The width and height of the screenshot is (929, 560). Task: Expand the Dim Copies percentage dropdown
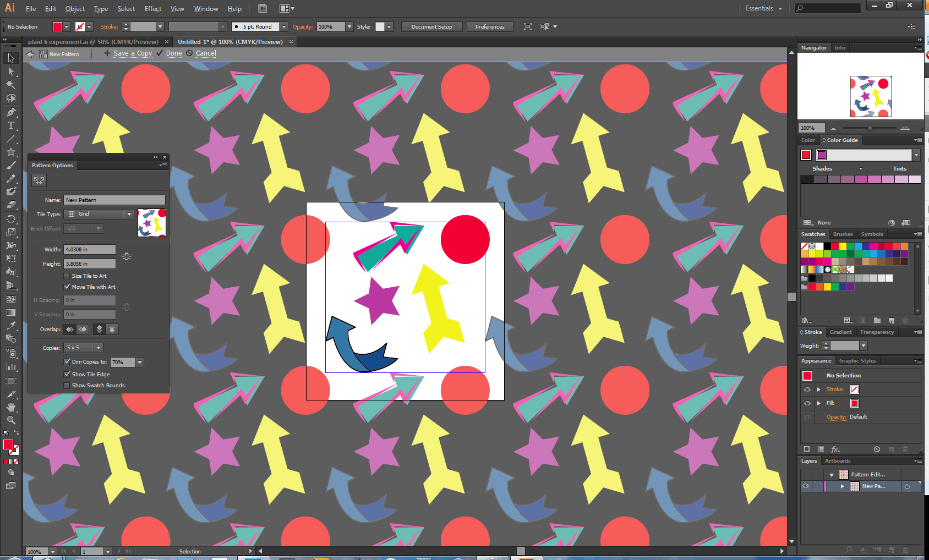coord(140,362)
